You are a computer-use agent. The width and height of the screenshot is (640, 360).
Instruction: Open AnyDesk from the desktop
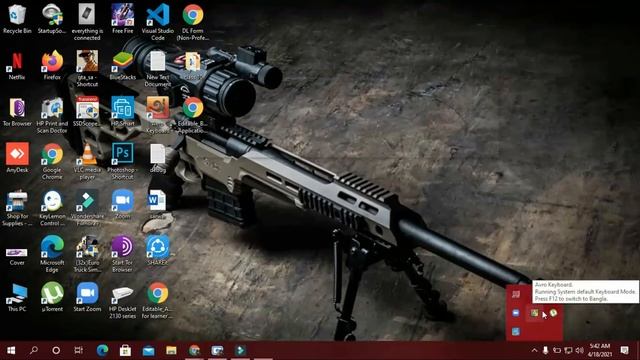[17, 158]
